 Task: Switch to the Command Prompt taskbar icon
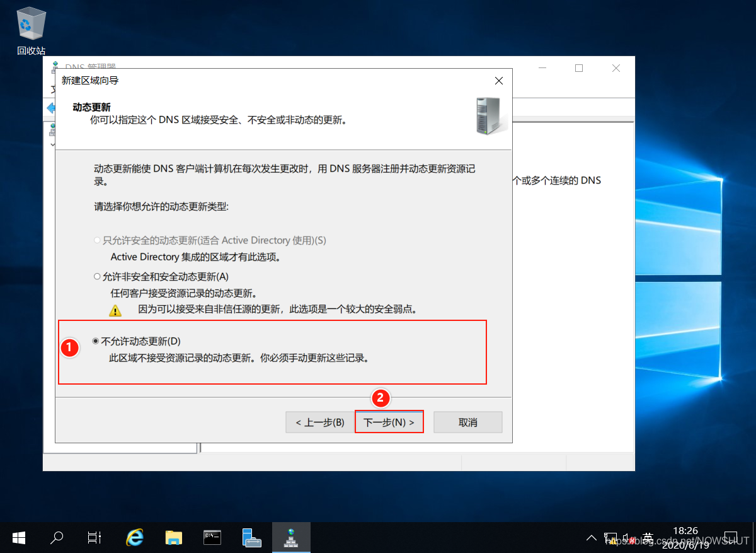click(x=212, y=537)
